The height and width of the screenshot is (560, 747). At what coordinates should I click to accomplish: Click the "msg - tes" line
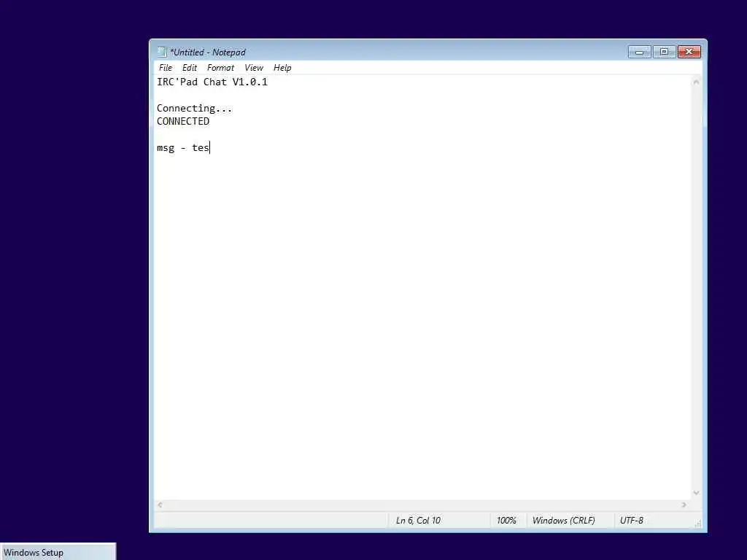pos(183,147)
